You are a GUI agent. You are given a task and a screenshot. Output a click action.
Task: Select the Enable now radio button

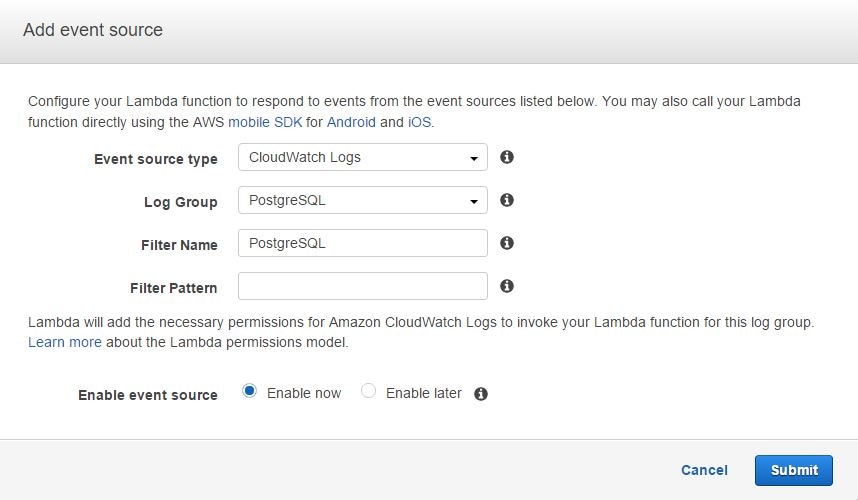pos(250,392)
